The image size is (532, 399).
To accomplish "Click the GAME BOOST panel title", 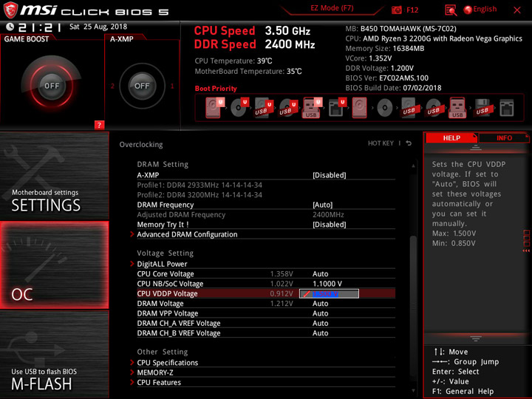I will pyautogui.click(x=27, y=38).
